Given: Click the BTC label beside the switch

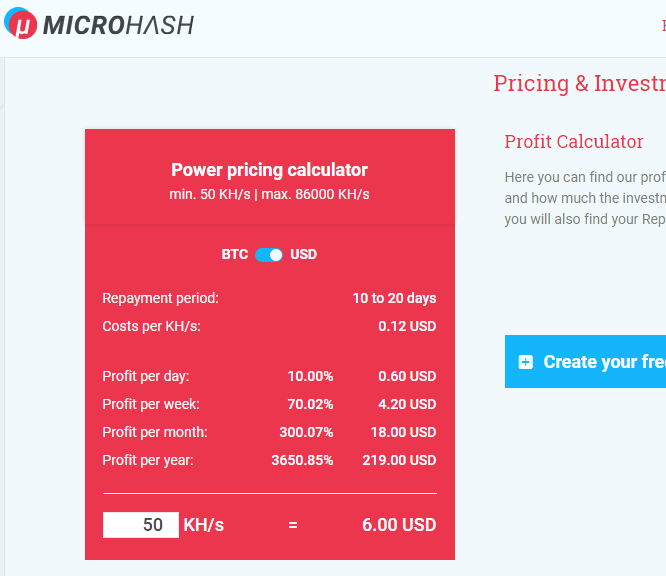Looking at the screenshot, I should click(234, 255).
